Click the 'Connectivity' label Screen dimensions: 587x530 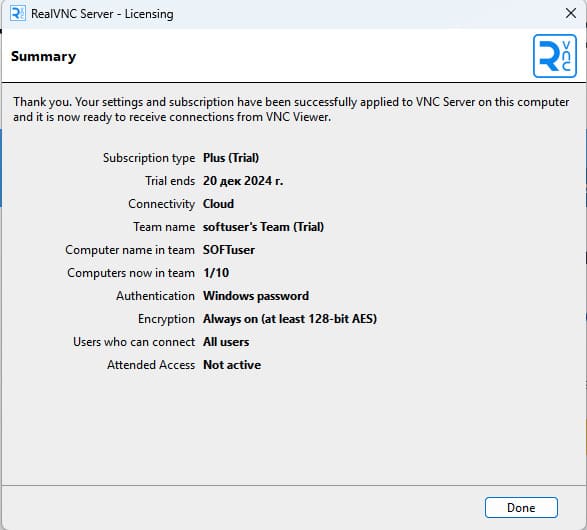[x=162, y=204]
